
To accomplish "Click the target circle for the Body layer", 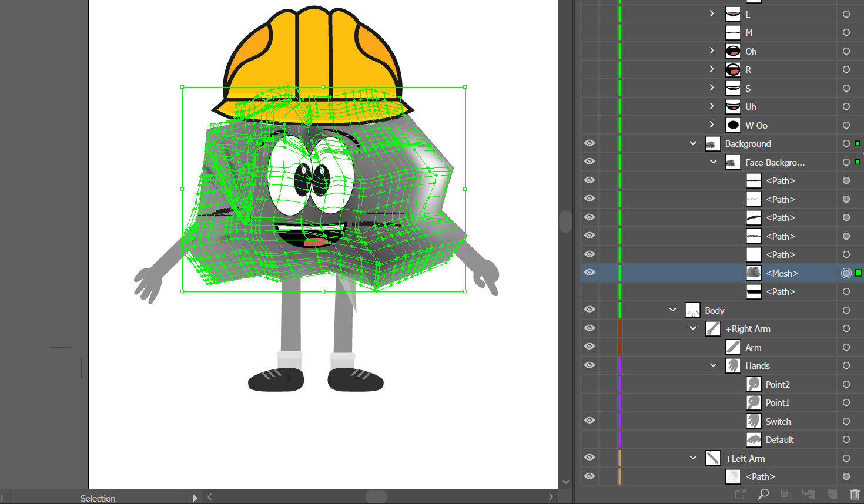I will tap(846, 310).
